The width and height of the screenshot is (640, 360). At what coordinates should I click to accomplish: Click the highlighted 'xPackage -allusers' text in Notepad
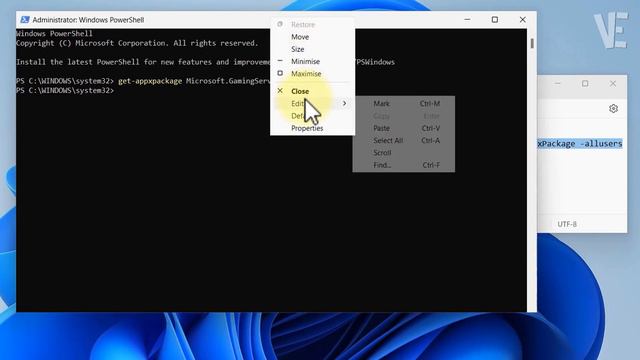point(580,144)
